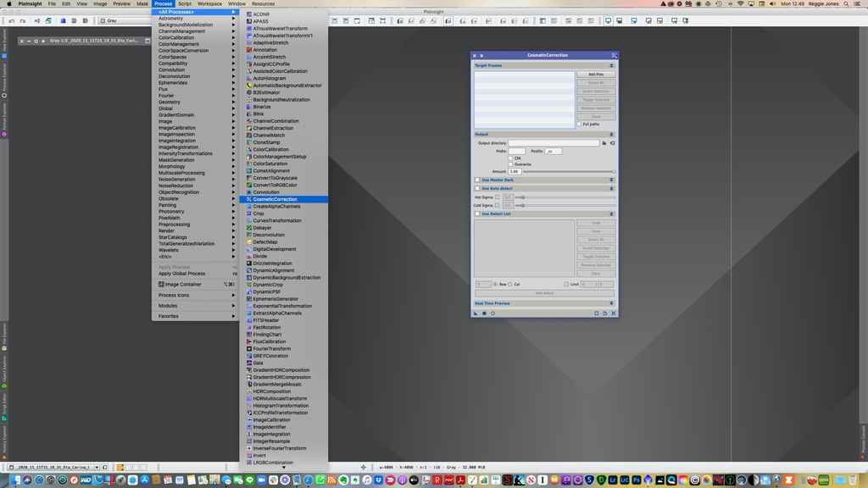Open the Favorites submenu
The width and height of the screenshot is (868, 488).
196,317
